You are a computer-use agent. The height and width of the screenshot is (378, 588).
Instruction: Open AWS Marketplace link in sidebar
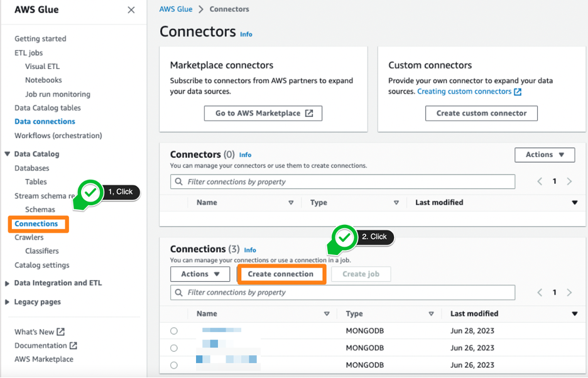pos(44,359)
